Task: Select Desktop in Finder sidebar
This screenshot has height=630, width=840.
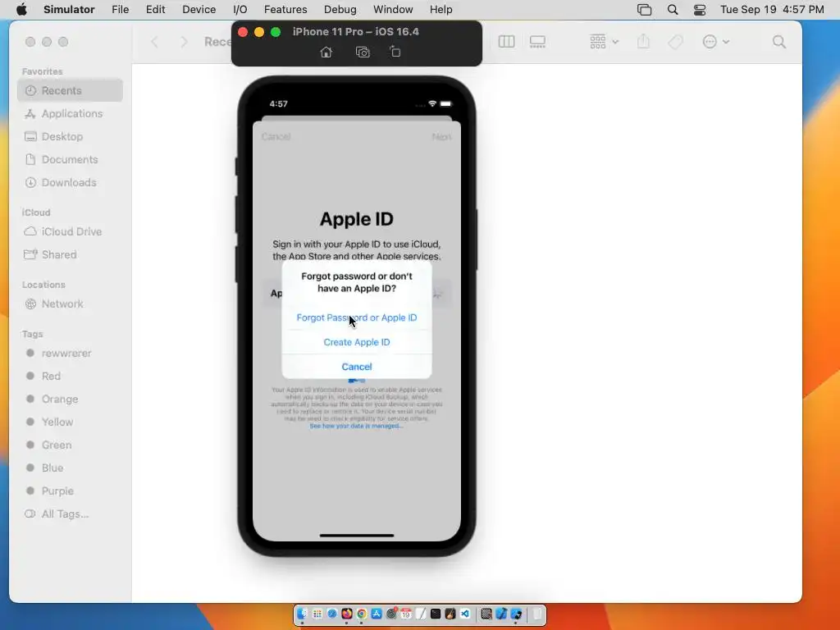Action: click(71, 137)
